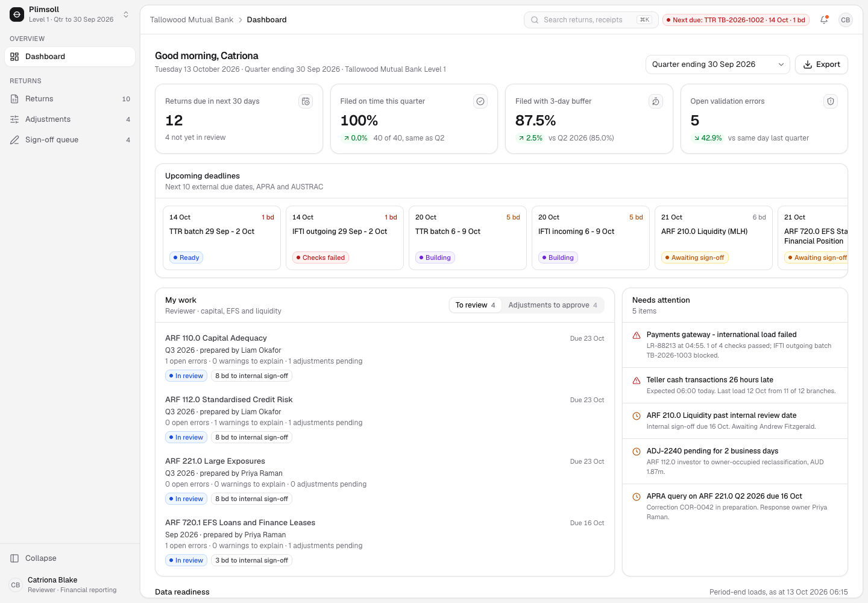Click Catriona Blake profile in sidebar footer
This screenshot has width=868, height=603.
70,585
